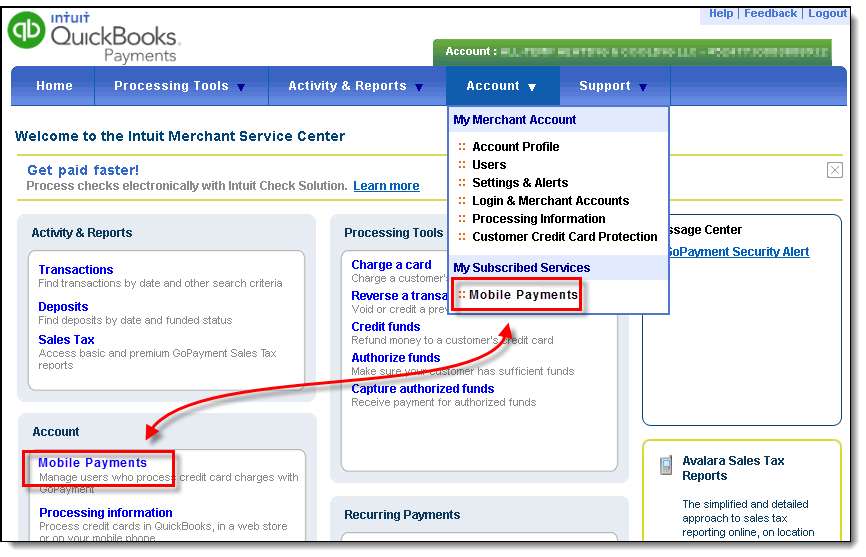Click the QuickBooks green logo icon
The width and height of the screenshot is (866, 557).
(x=26, y=30)
